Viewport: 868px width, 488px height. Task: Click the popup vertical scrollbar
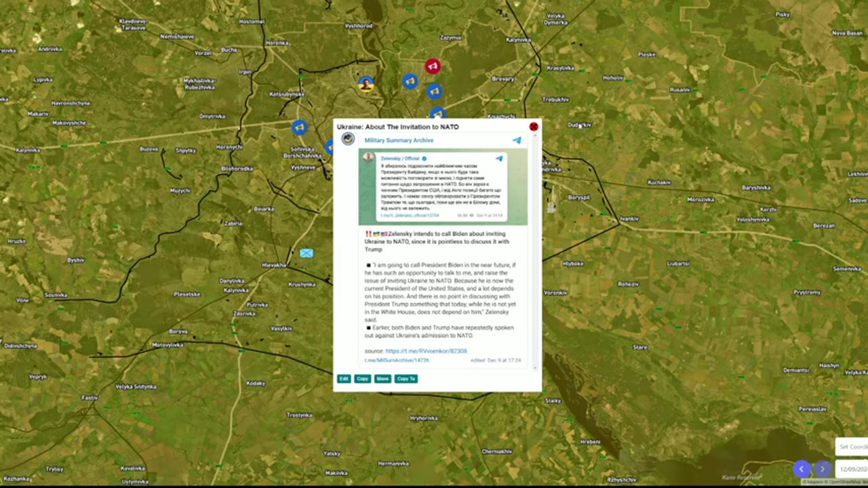535,251
